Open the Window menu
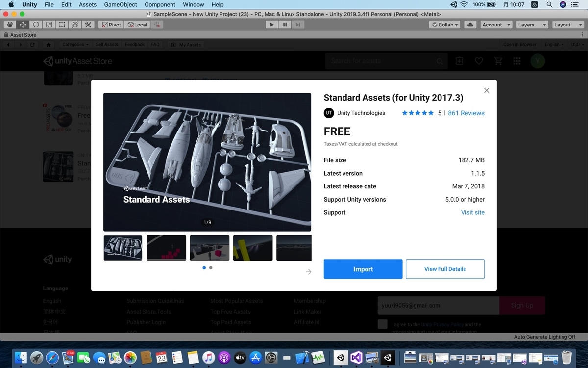588x368 pixels. (194, 4)
